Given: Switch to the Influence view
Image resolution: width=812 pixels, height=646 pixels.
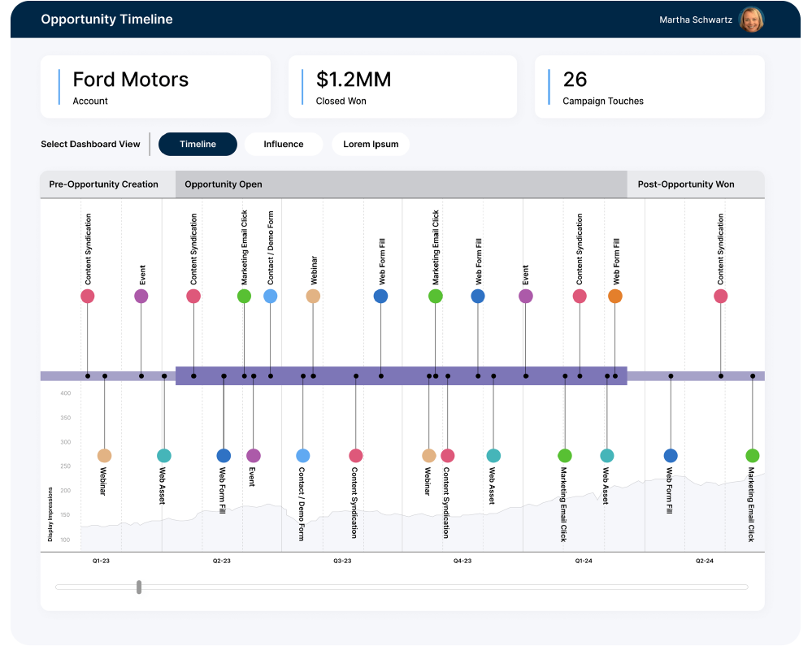Looking at the screenshot, I should (284, 144).
